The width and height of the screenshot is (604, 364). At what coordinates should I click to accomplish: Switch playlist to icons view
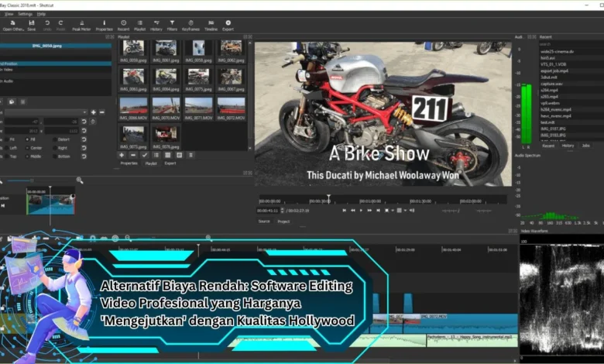click(x=179, y=155)
